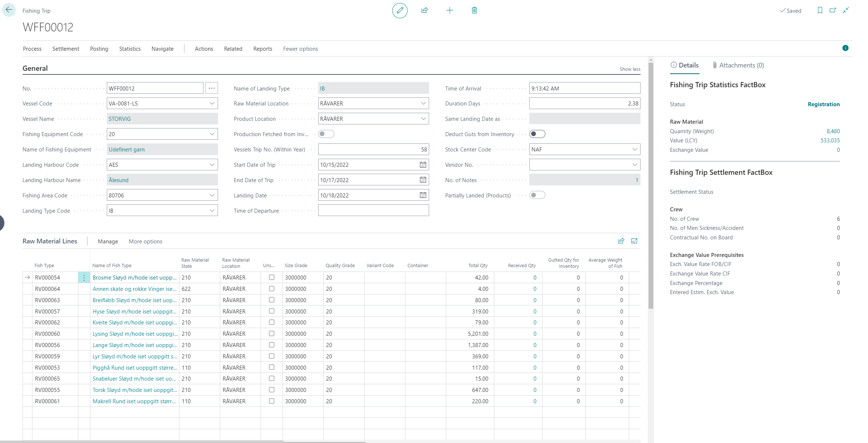
Task: Click back arrow to leave Fishing Trip
Action: pos(9,10)
